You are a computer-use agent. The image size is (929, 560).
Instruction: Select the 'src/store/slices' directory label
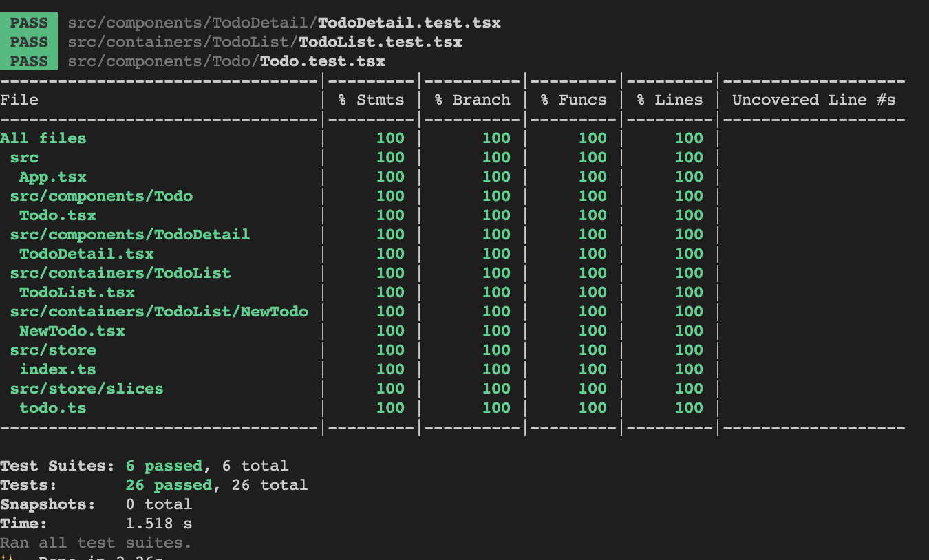pos(87,389)
